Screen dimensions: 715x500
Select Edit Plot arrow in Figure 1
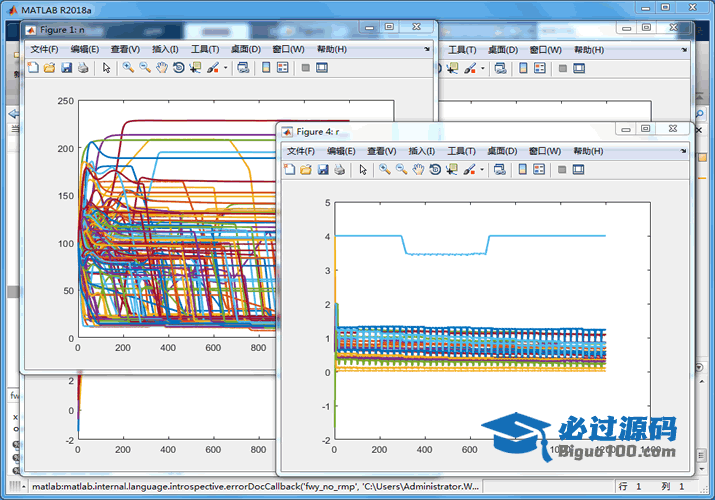(107, 68)
